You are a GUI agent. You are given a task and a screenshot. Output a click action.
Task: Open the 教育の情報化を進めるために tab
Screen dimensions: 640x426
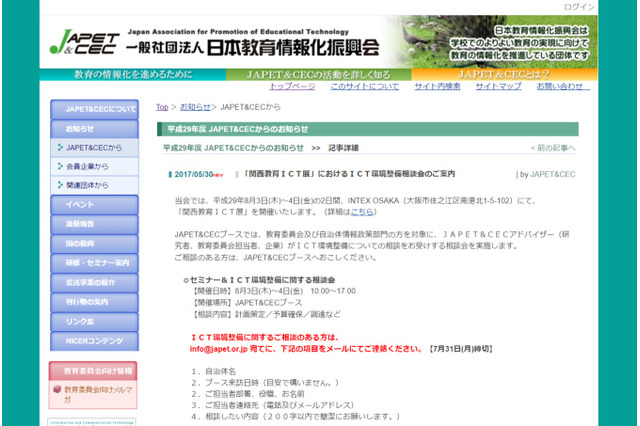pos(133,74)
